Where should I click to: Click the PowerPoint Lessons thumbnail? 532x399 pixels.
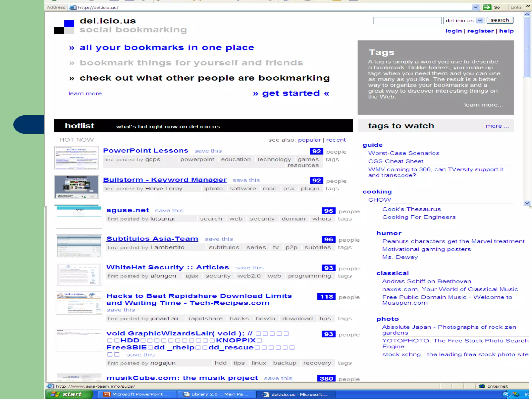pos(76,157)
